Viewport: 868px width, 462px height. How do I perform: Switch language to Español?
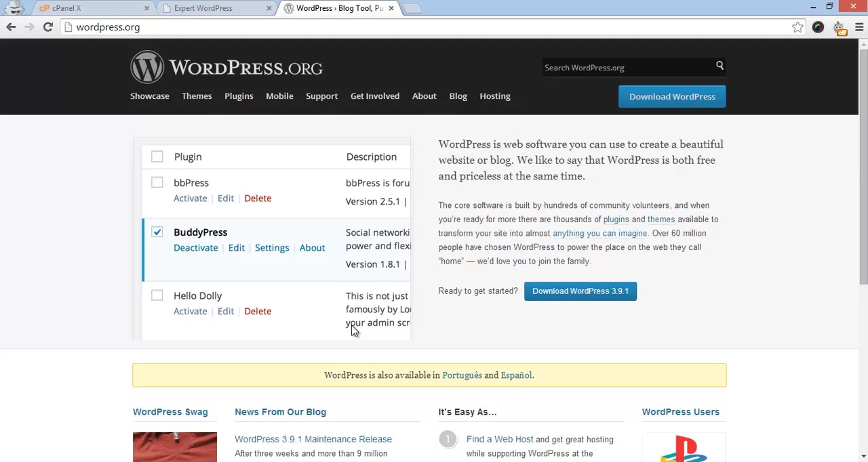(x=516, y=375)
